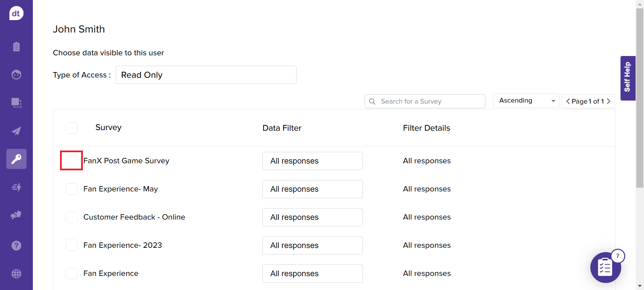Open the Type of Access dropdown
The width and height of the screenshot is (644, 290).
(x=206, y=75)
